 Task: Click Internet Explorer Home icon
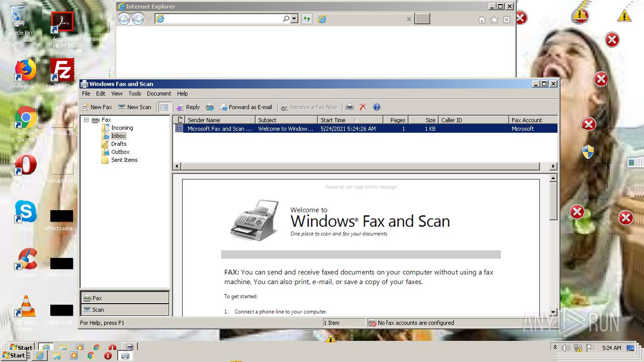(482, 20)
